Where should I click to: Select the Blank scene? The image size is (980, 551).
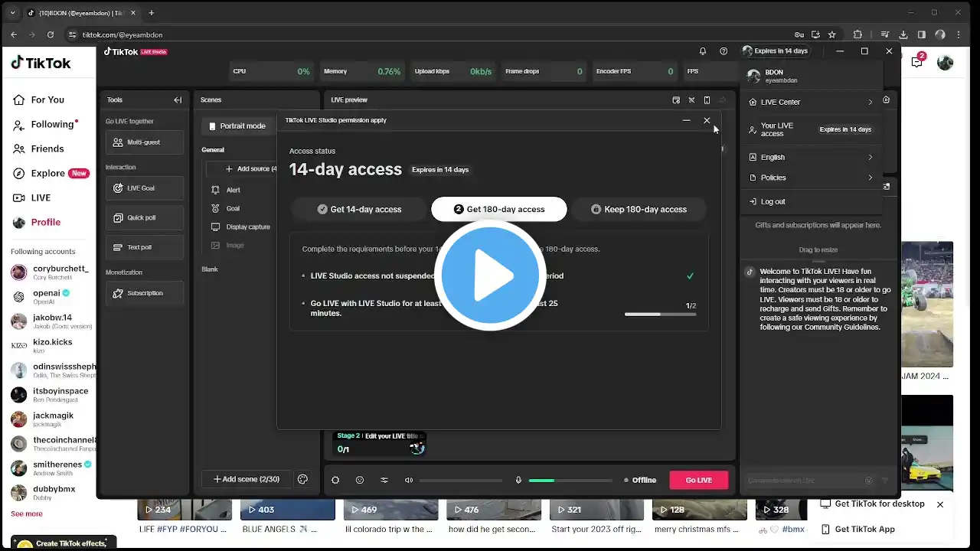tap(210, 269)
